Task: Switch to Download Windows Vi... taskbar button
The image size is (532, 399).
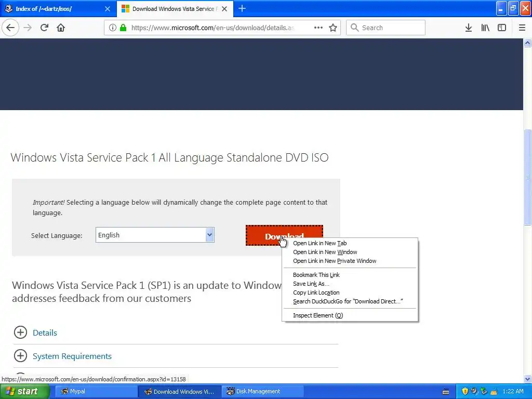Action: [179, 391]
